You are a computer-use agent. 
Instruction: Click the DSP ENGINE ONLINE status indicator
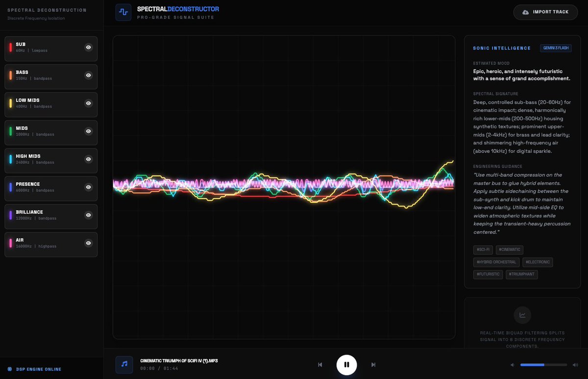[x=34, y=369]
